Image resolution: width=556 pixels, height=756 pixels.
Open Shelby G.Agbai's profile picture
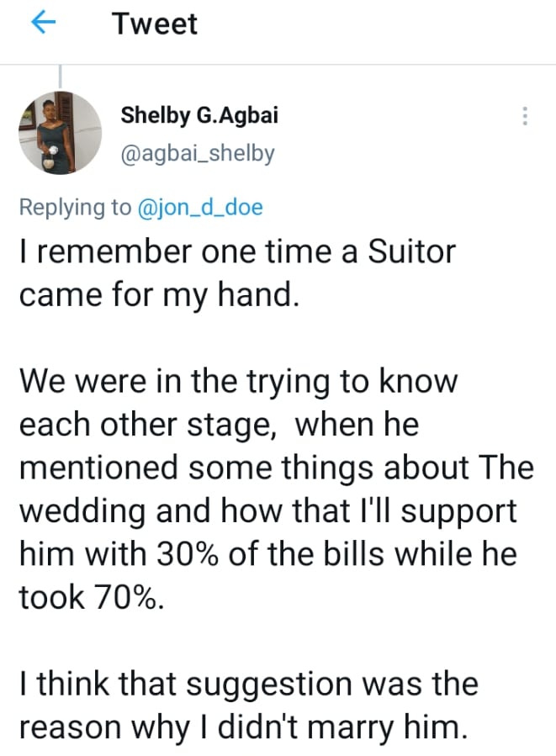click(59, 132)
